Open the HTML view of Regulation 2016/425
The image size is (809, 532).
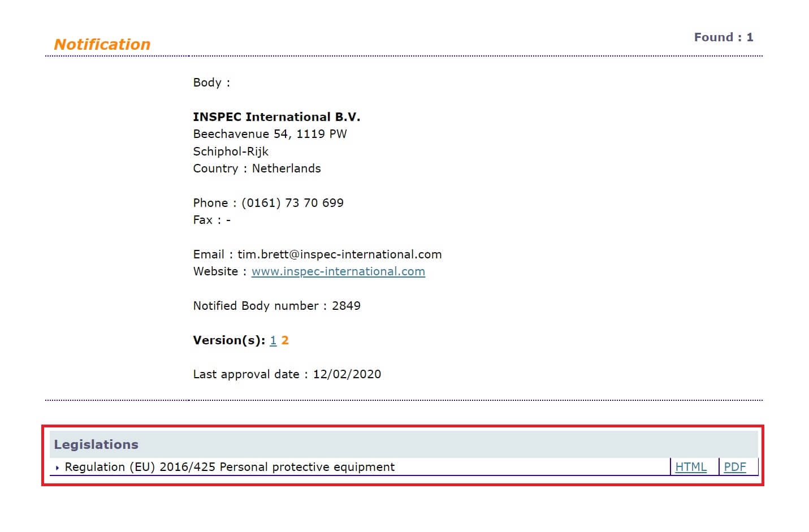(691, 467)
